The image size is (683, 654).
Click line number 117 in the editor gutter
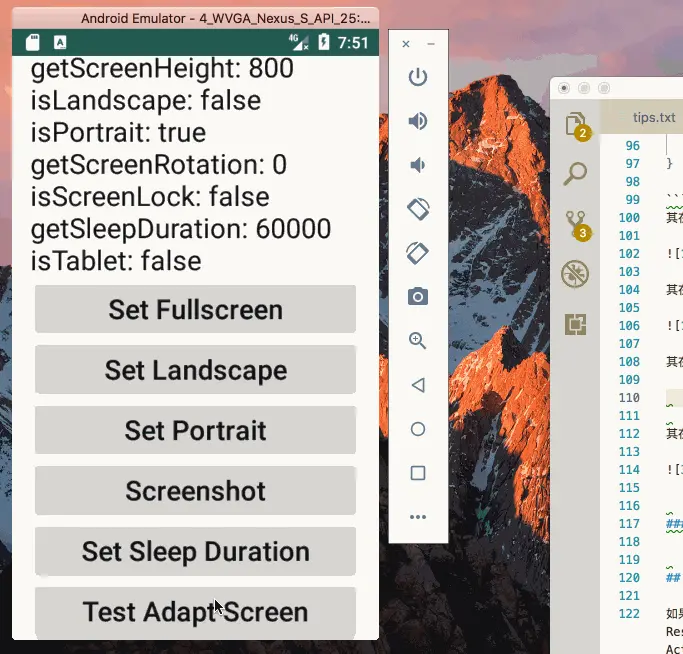click(629, 523)
